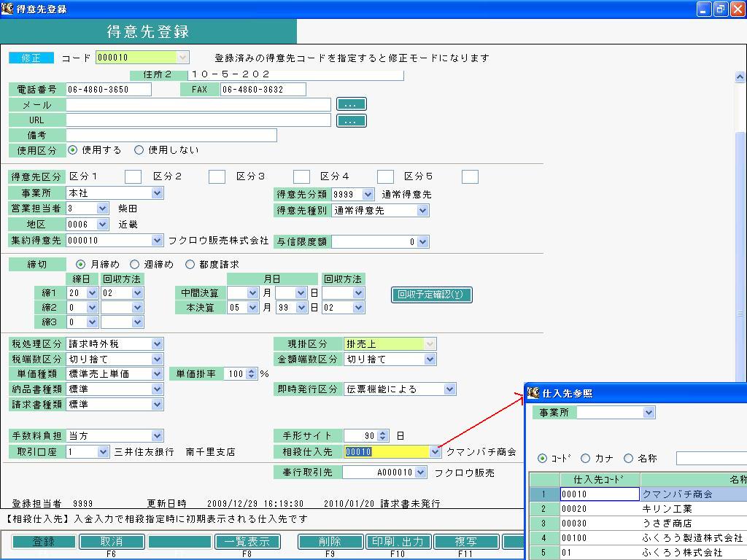The image size is (747, 560).
Task: Select カナ search radio in 仕入先参照
Action: point(585,458)
